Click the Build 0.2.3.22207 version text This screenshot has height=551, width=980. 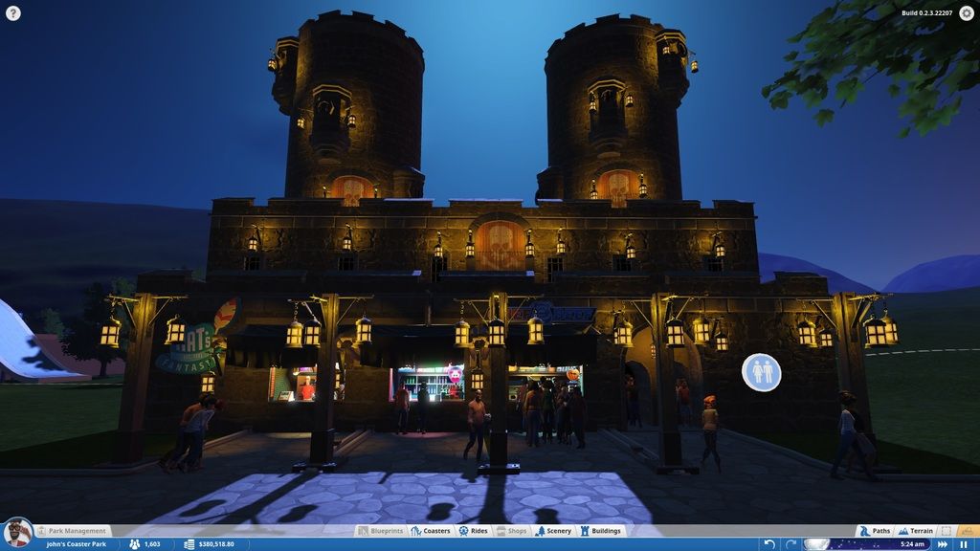pos(926,13)
